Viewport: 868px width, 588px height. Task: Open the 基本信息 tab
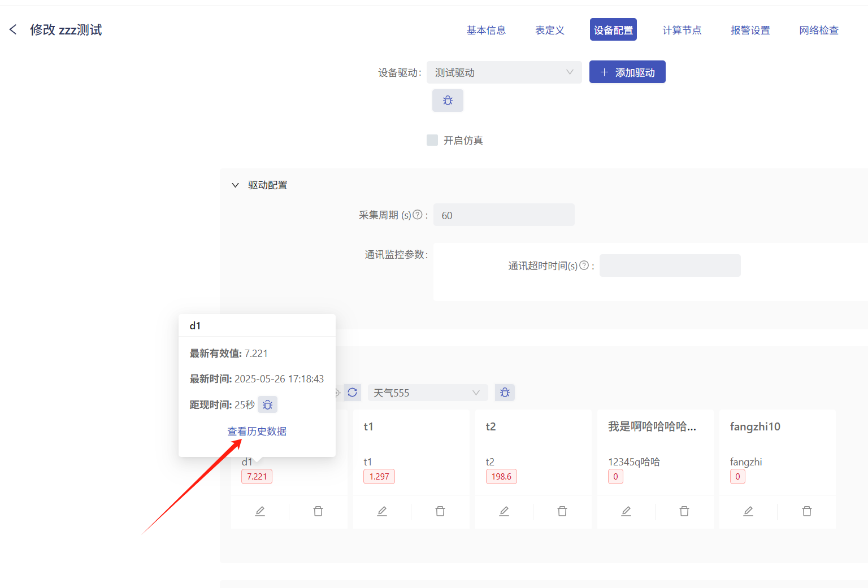(x=486, y=30)
